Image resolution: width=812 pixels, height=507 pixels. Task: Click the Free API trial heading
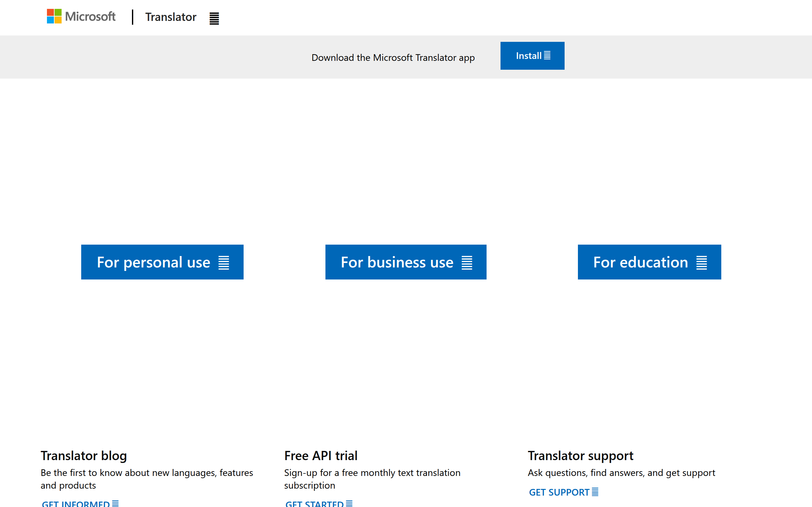pos(321,456)
